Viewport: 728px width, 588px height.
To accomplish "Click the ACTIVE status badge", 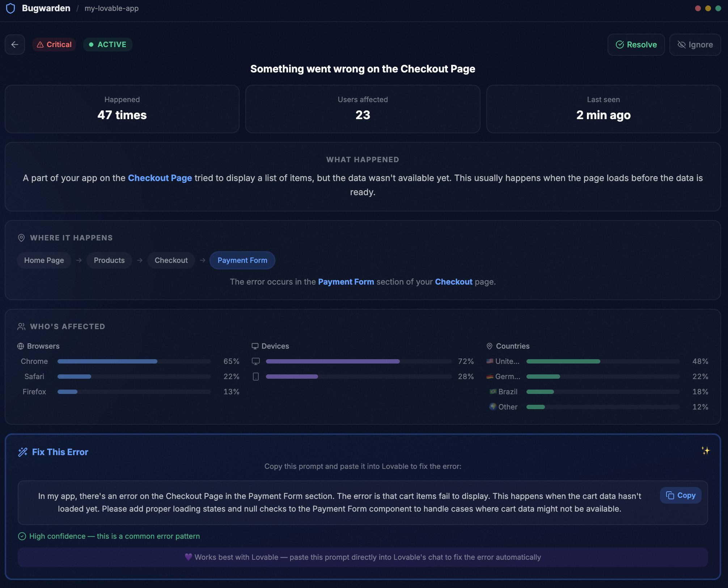I will 108,45.
